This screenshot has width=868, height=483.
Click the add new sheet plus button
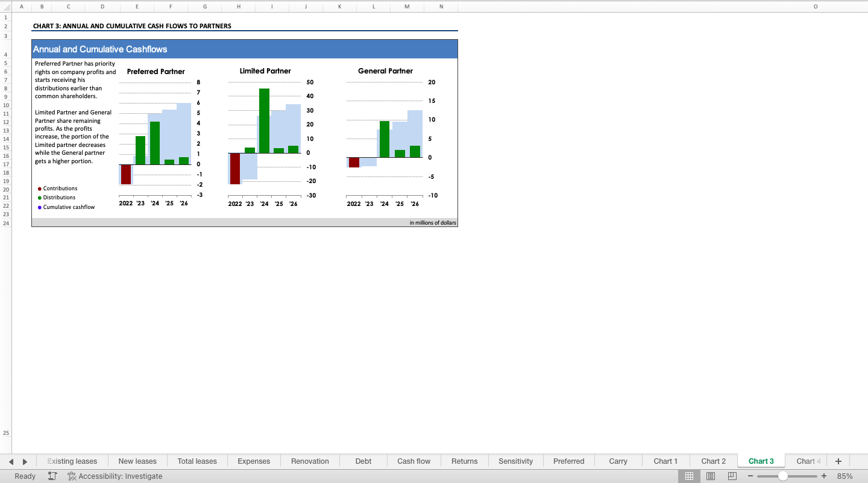(838, 461)
